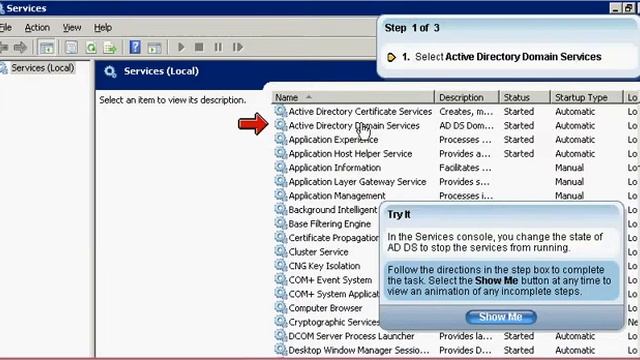
Task: Click the gear icon beside COM+ Event System
Action: (x=280, y=280)
